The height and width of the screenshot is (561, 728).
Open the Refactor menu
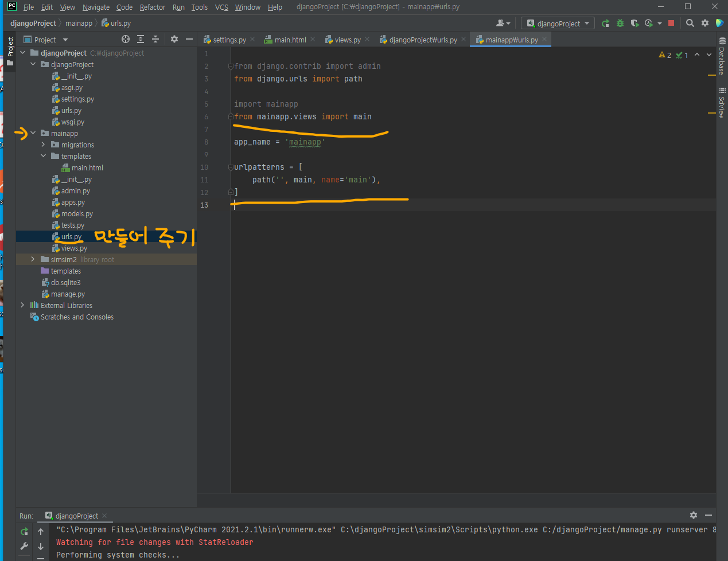click(153, 7)
